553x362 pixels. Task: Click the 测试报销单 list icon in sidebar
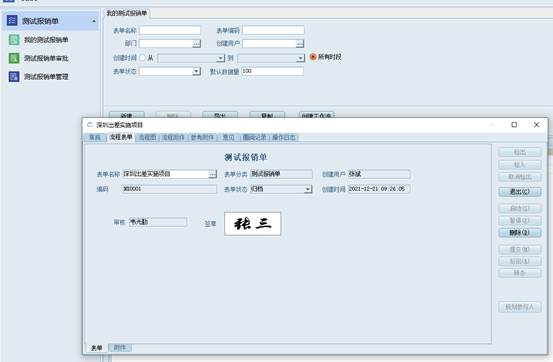12,20
